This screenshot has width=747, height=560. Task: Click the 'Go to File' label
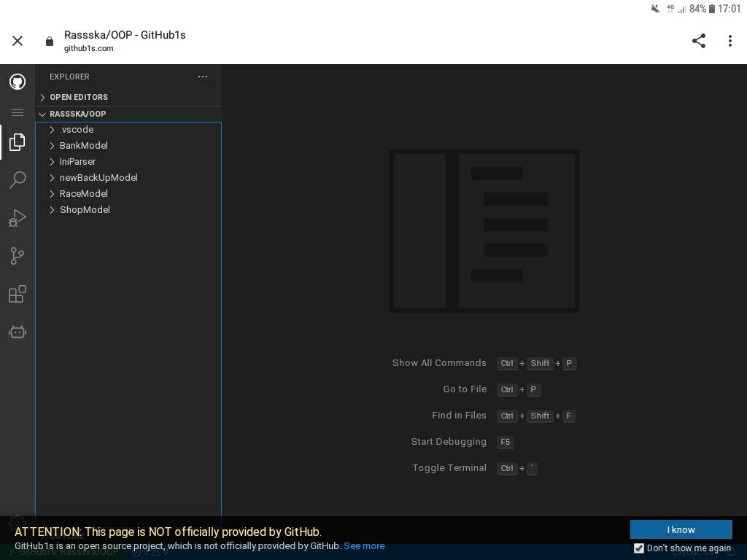465,389
